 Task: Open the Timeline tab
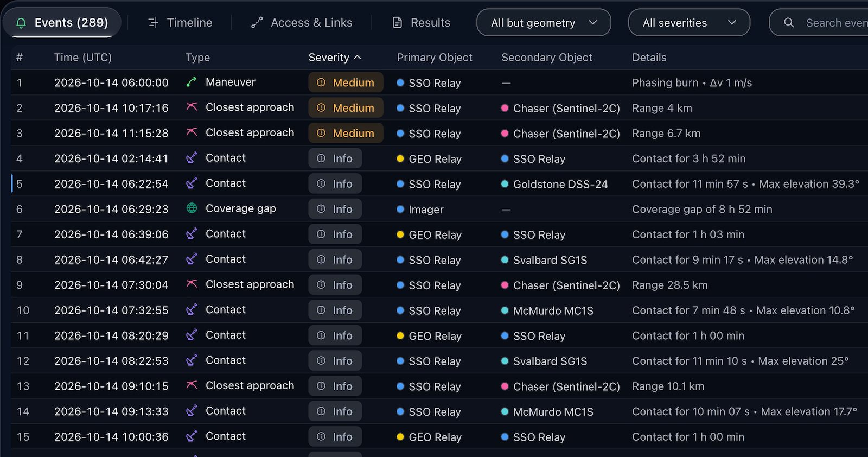coord(180,23)
